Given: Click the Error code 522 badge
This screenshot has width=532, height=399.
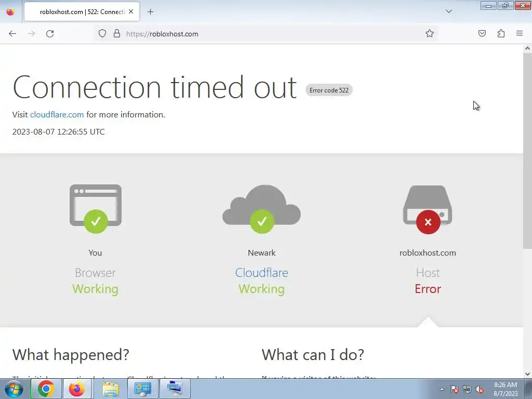Looking at the screenshot, I should pyautogui.click(x=329, y=90).
